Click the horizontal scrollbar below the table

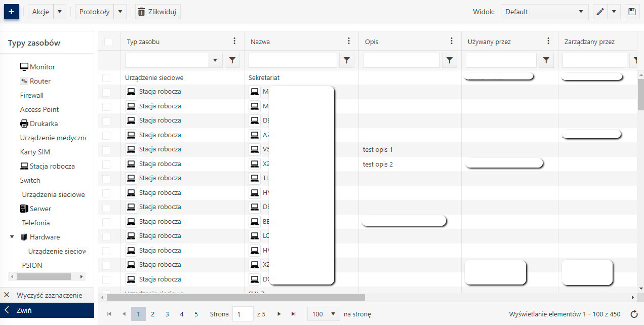[235, 298]
